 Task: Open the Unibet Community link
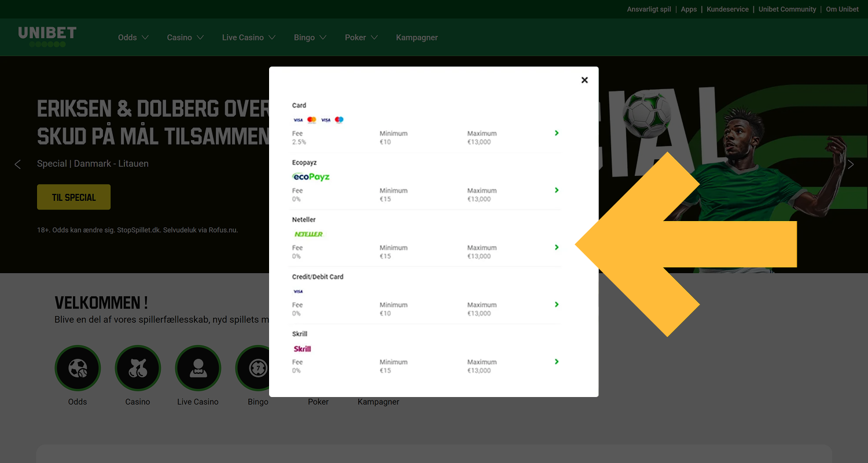787,9
